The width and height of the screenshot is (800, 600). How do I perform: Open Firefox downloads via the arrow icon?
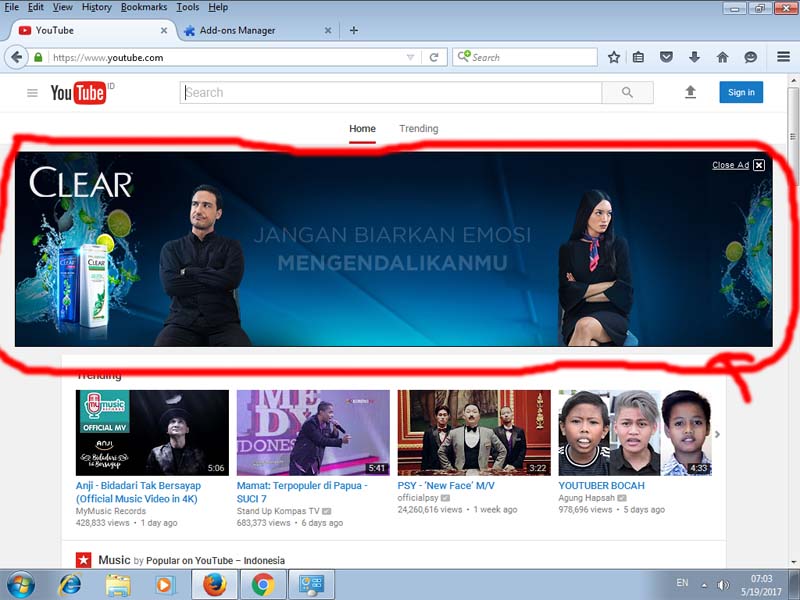[693, 57]
